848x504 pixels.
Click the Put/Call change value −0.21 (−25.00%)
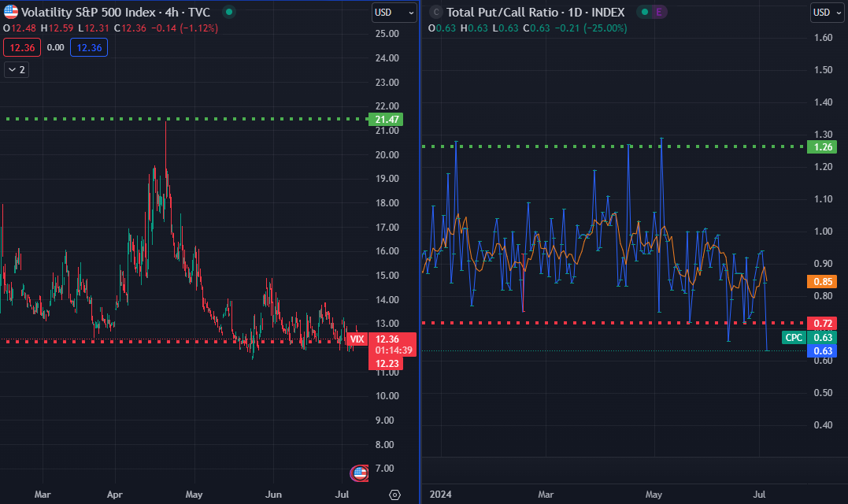tap(591, 28)
